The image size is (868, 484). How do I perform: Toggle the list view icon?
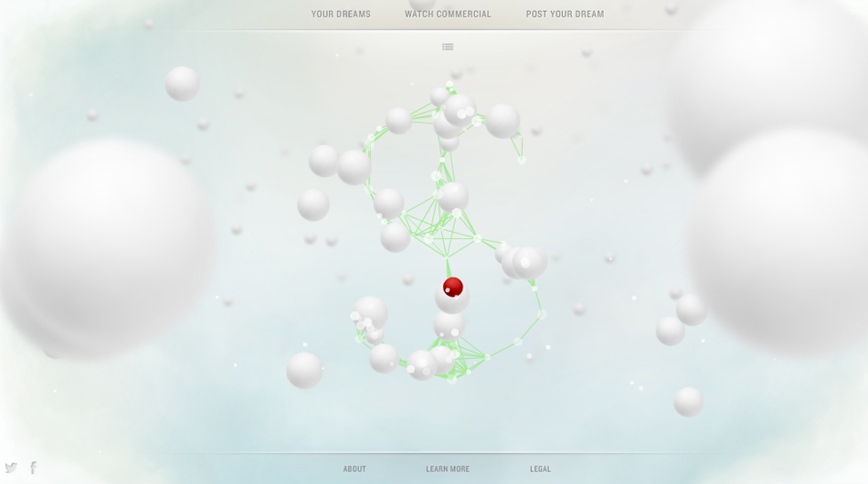point(448,47)
